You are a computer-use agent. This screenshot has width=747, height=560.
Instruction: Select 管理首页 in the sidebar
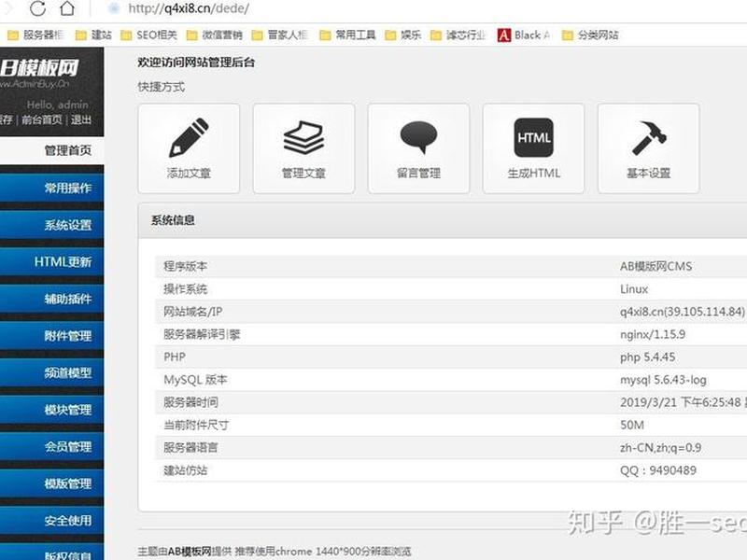click(x=52, y=150)
